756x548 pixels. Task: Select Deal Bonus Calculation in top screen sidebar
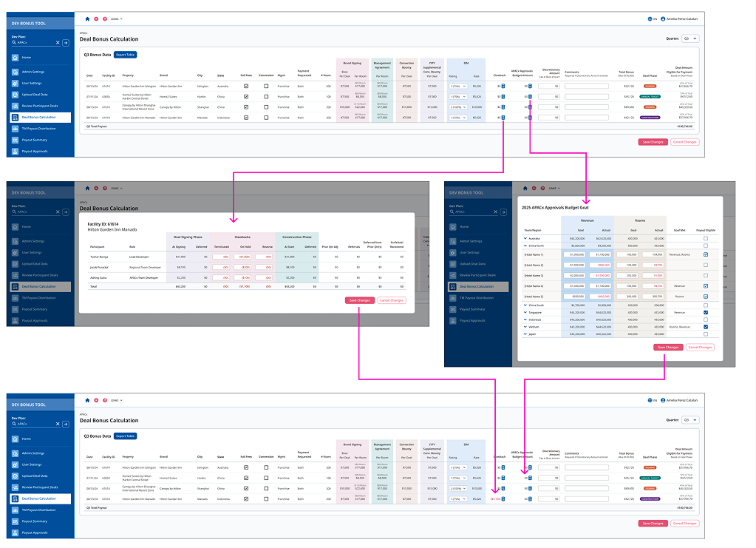tap(40, 118)
